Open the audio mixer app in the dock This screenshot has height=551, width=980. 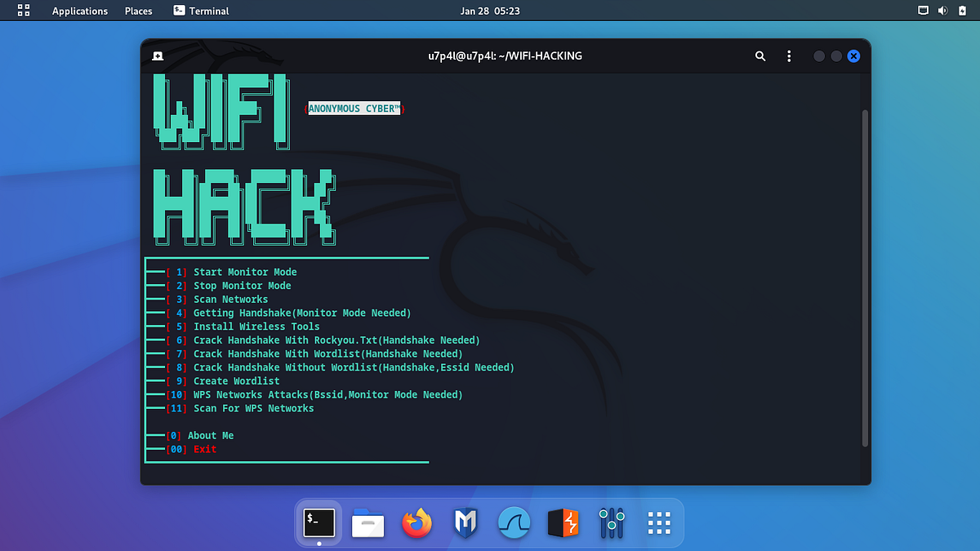click(x=612, y=523)
